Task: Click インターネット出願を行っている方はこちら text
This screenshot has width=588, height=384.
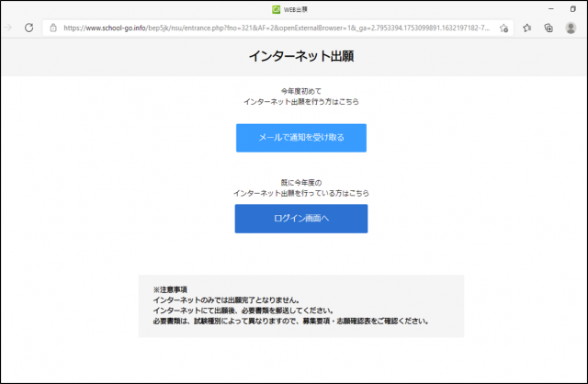Action: click(301, 193)
